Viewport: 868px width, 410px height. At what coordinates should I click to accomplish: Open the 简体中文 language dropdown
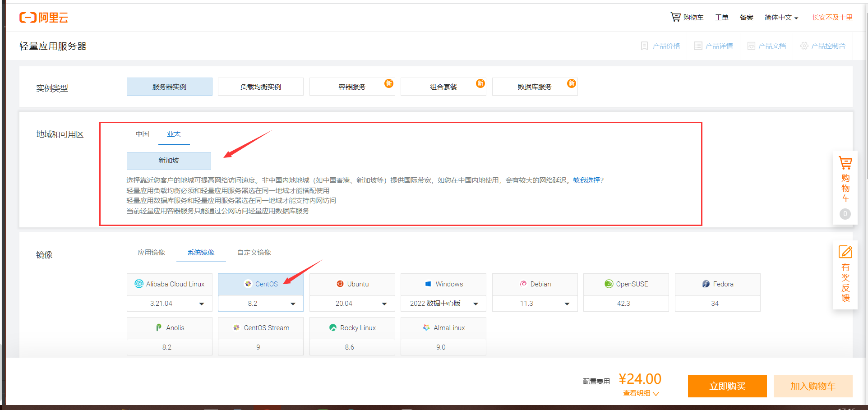click(781, 18)
